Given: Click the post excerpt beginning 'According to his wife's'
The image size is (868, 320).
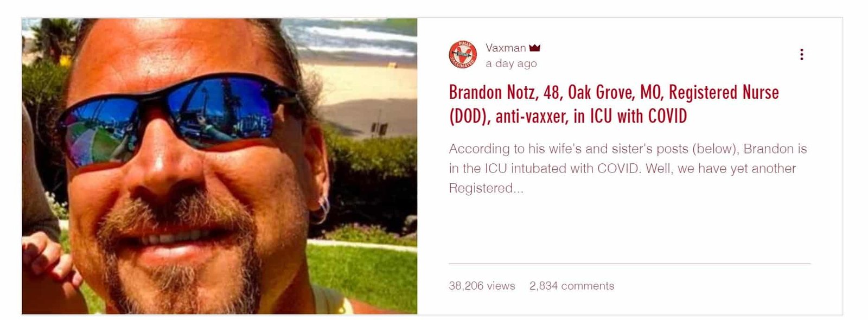Looking at the screenshot, I should click(628, 168).
